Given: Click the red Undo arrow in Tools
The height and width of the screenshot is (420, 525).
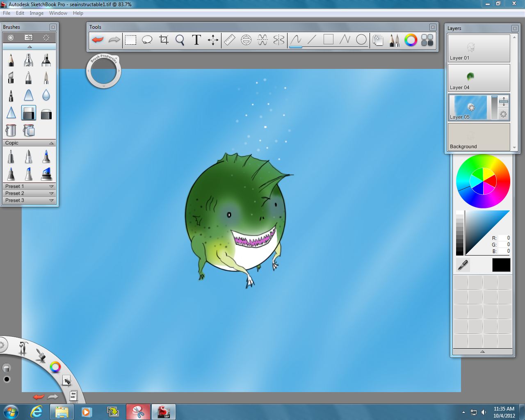Looking at the screenshot, I should (98, 40).
